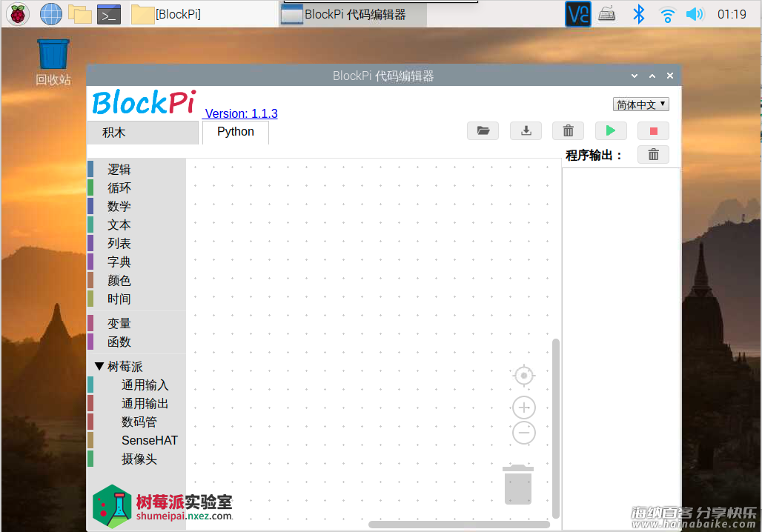The height and width of the screenshot is (532, 762).
Task: Switch to the 积木 blocks tab
Action: pos(114,133)
